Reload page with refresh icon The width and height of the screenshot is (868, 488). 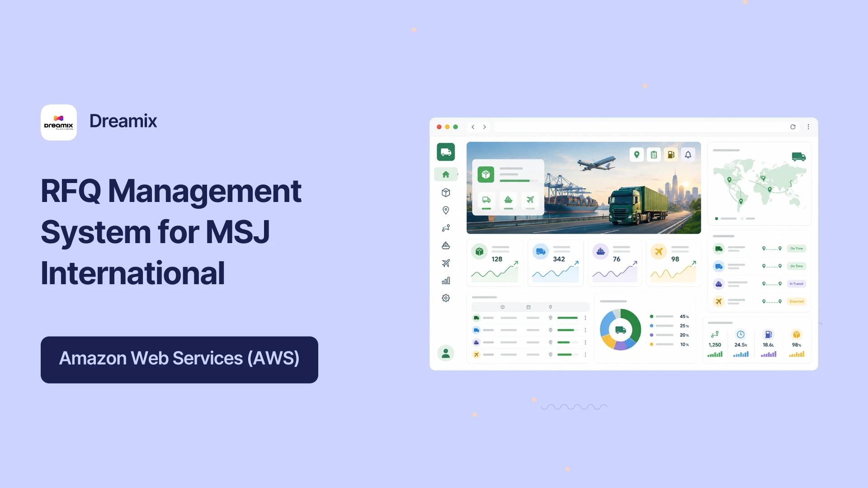793,127
